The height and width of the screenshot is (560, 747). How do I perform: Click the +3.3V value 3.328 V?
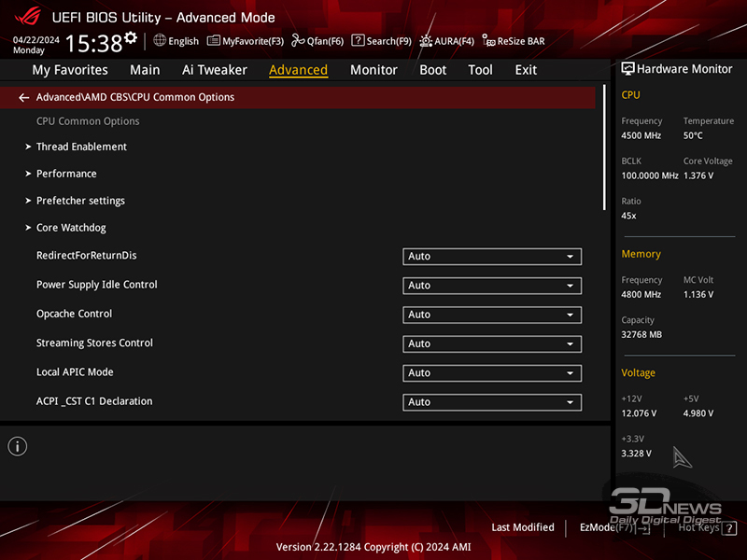click(636, 454)
